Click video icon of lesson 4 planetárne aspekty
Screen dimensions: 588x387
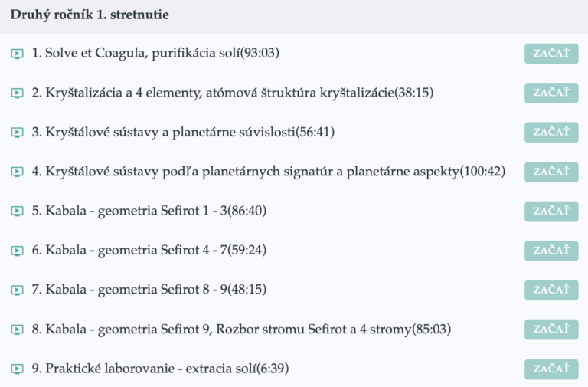coord(17,172)
